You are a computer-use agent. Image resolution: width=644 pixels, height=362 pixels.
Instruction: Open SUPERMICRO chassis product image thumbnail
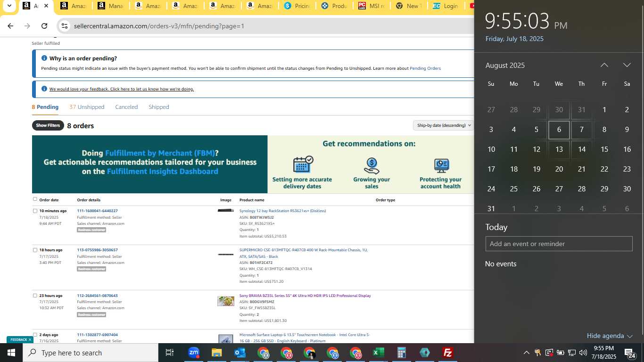[226, 255]
